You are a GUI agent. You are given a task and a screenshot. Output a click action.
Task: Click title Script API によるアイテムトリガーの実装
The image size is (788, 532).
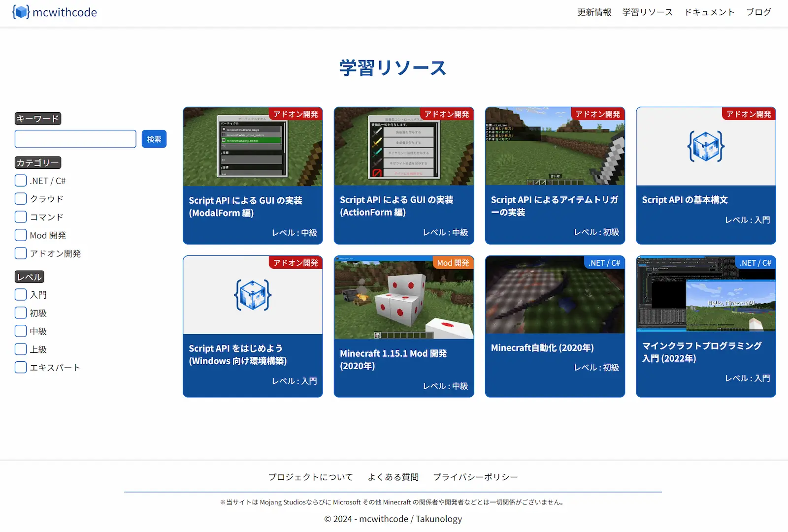point(555,206)
